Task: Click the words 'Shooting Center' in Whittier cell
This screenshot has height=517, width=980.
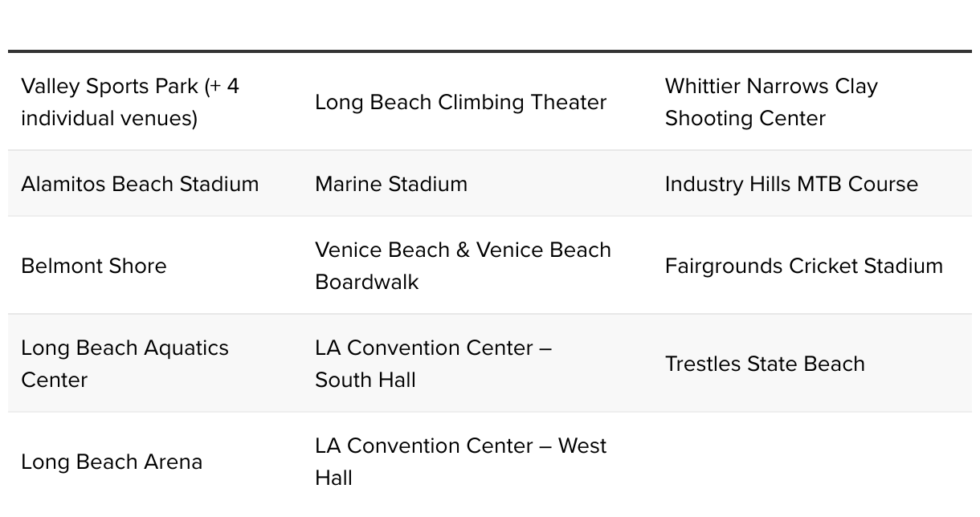Action: (745, 119)
